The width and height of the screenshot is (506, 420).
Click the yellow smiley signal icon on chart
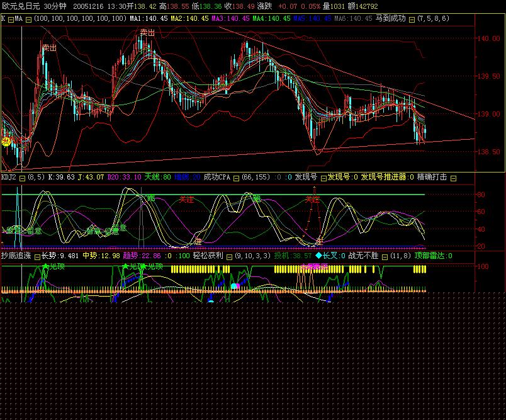6,142
